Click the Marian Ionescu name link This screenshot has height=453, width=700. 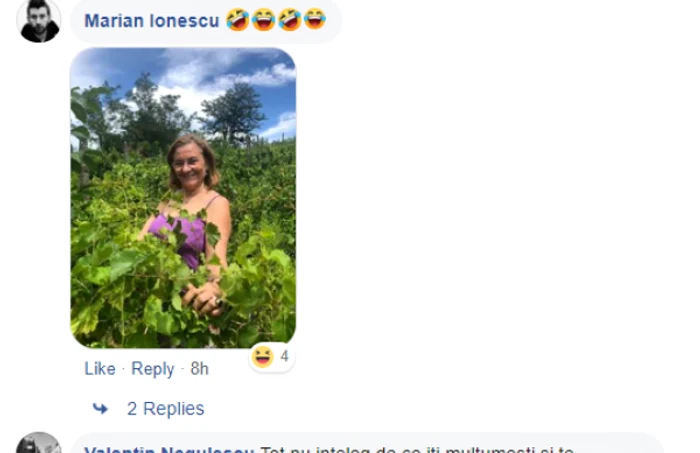tap(152, 21)
